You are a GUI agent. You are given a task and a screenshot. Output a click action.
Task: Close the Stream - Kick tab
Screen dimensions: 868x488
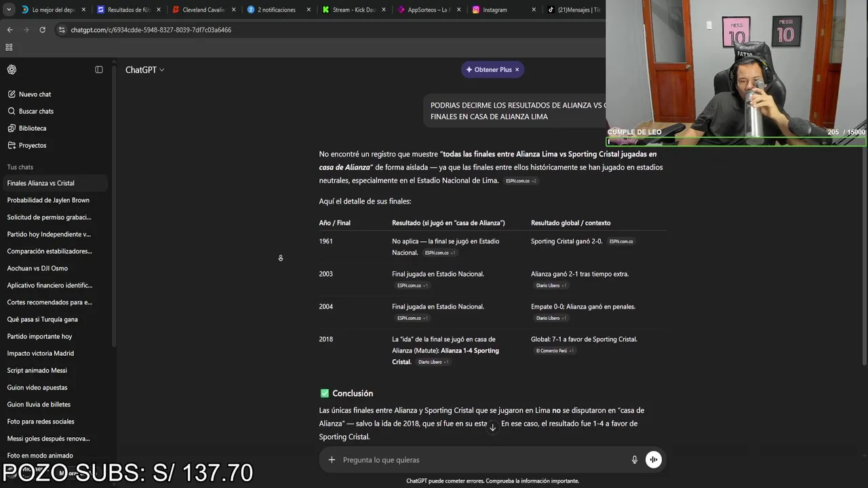click(383, 9)
